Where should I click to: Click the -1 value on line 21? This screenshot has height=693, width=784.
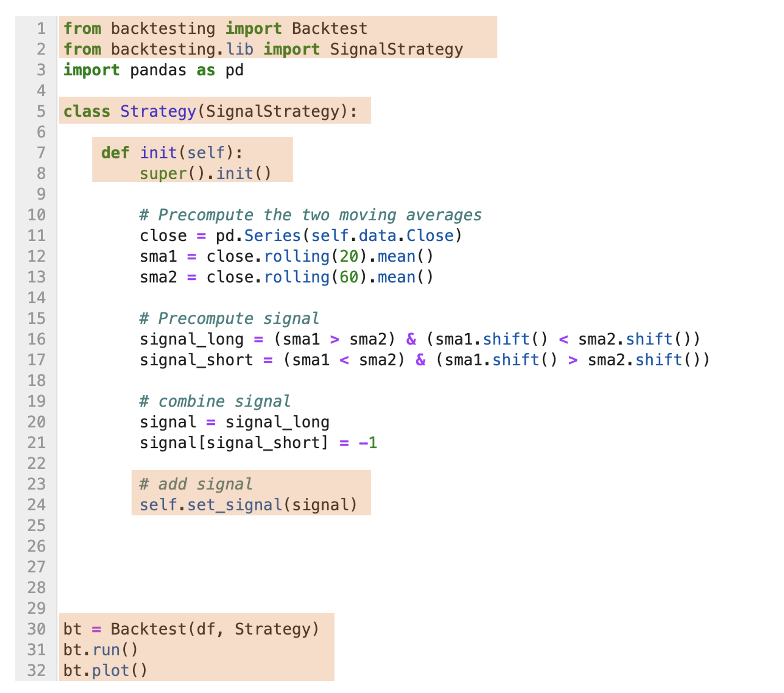pyautogui.click(x=368, y=443)
